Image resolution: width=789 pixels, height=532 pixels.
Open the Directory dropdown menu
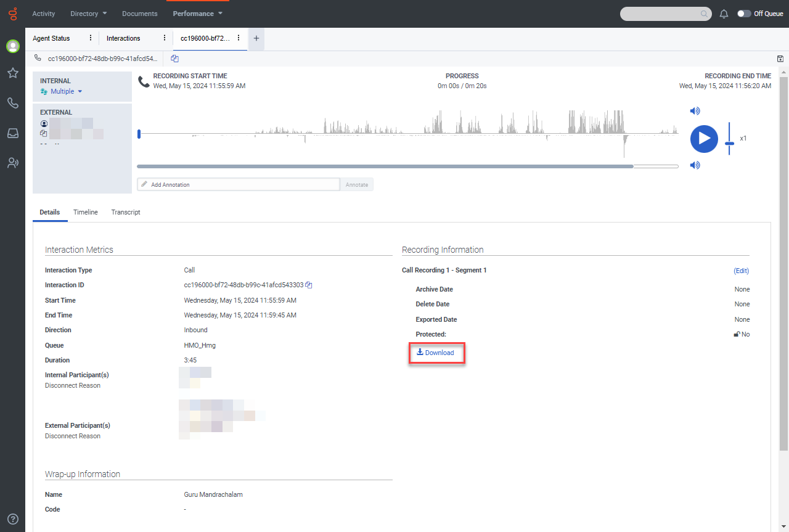click(88, 14)
